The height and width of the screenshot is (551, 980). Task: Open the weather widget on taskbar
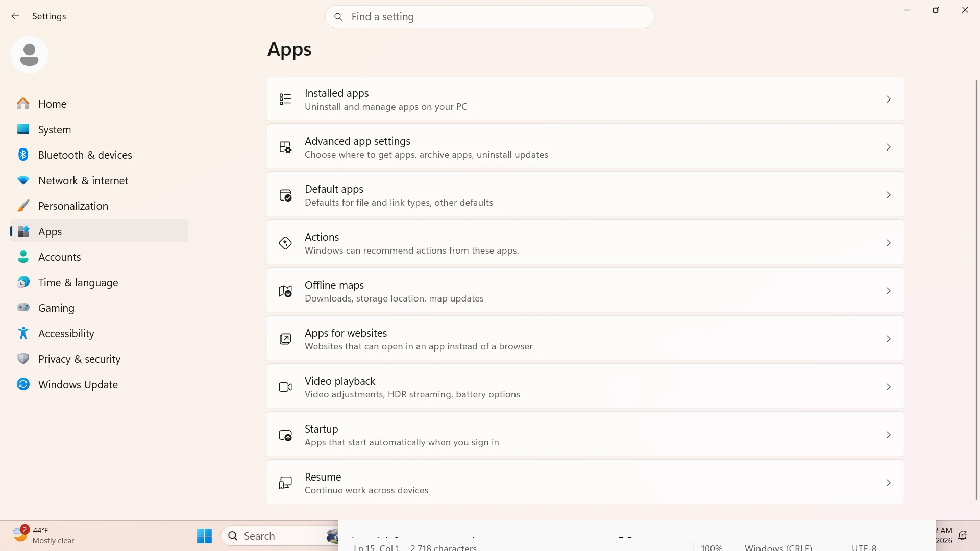[x=43, y=535]
